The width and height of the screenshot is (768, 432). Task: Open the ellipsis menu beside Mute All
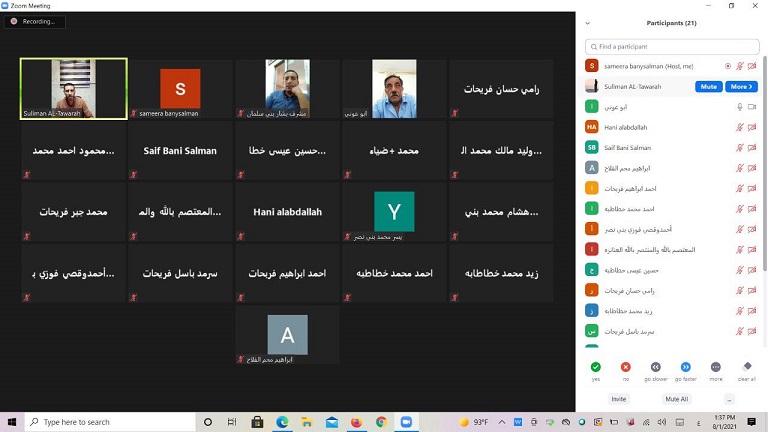(x=730, y=399)
